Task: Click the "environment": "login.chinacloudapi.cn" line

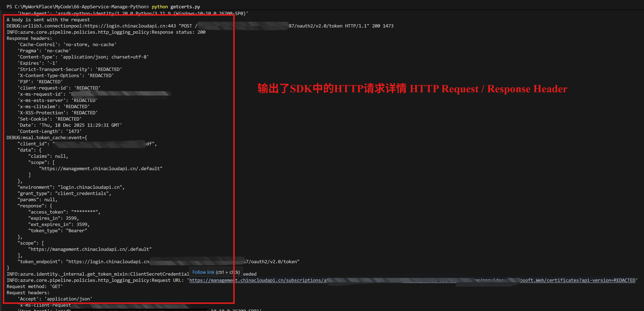Action: (71, 187)
